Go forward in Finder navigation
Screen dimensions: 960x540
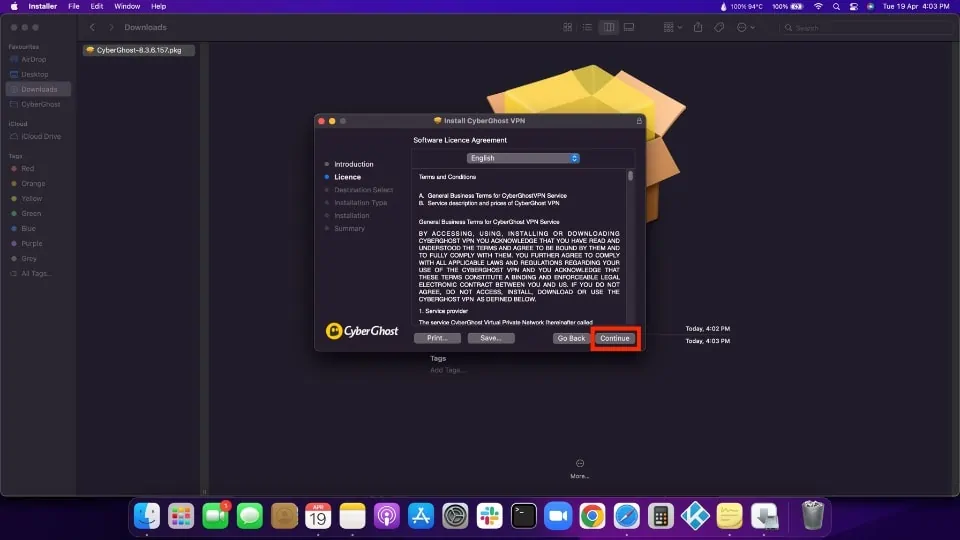pos(111,28)
